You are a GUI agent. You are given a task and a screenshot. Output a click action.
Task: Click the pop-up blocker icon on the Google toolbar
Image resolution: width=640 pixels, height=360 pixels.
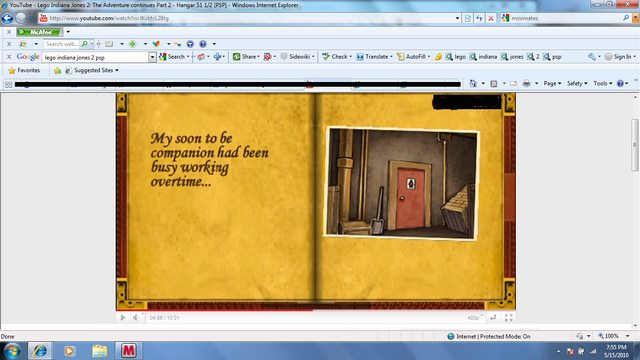click(267, 57)
